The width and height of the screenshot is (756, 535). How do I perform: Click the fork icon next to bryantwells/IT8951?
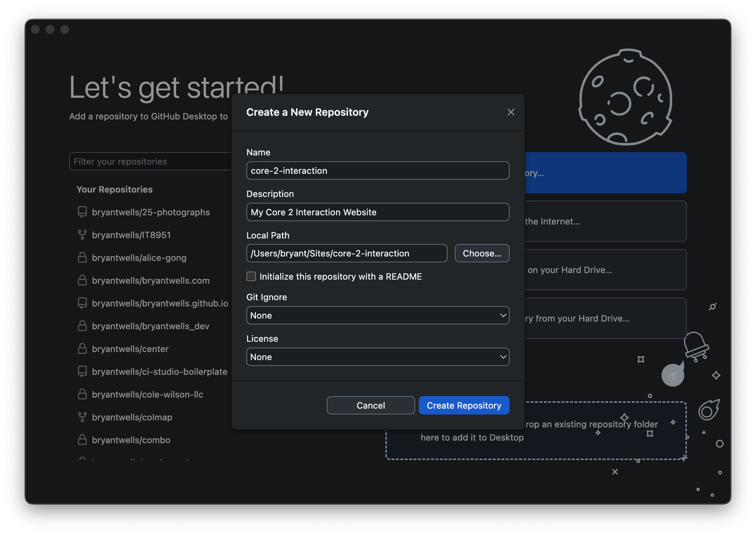pyautogui.click(x=82, y=235)
